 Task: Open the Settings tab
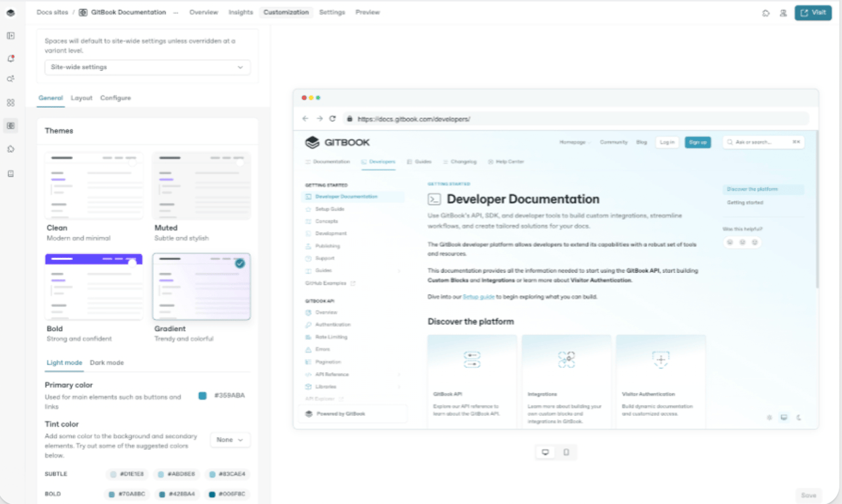click(332, 12)
